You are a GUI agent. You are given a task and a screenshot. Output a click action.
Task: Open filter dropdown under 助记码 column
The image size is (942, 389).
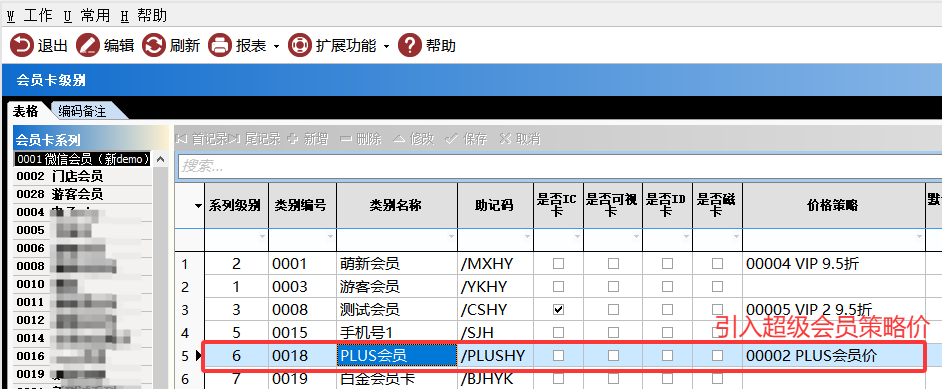coord(528,238)
